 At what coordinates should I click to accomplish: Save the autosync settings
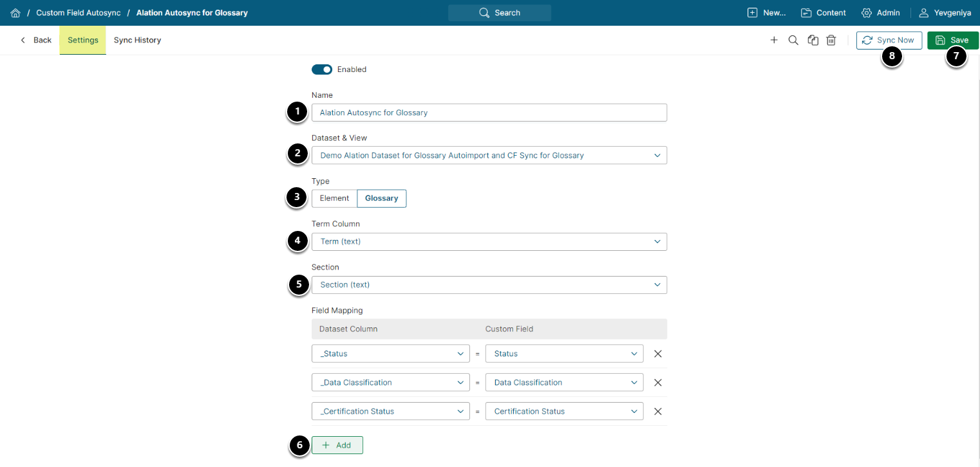click(x=952, y=40)
